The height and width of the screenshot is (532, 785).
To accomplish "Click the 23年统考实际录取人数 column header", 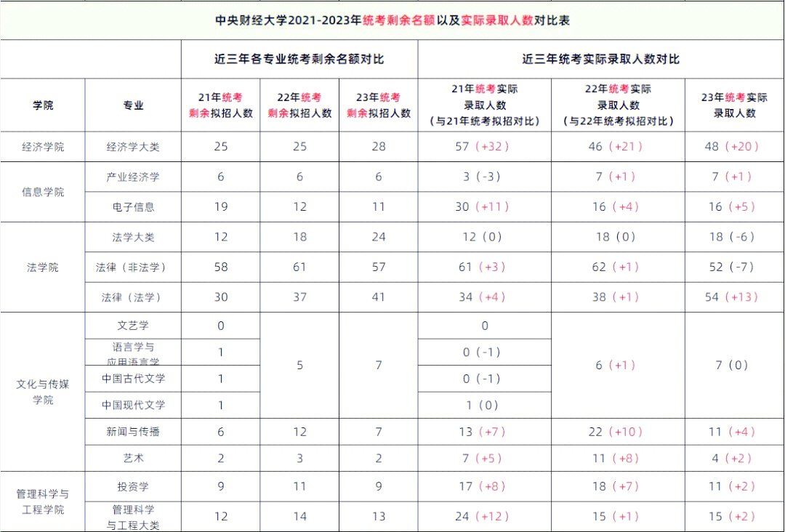I will [734, 105].
